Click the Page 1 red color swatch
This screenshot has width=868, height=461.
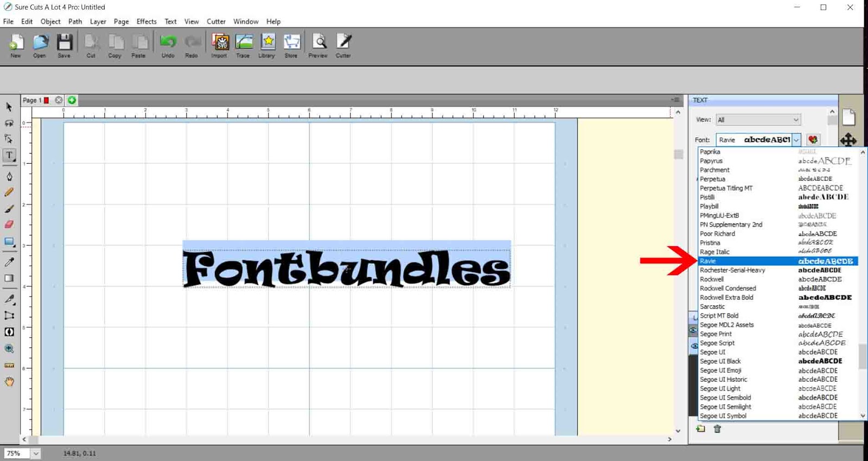(47, 100)
